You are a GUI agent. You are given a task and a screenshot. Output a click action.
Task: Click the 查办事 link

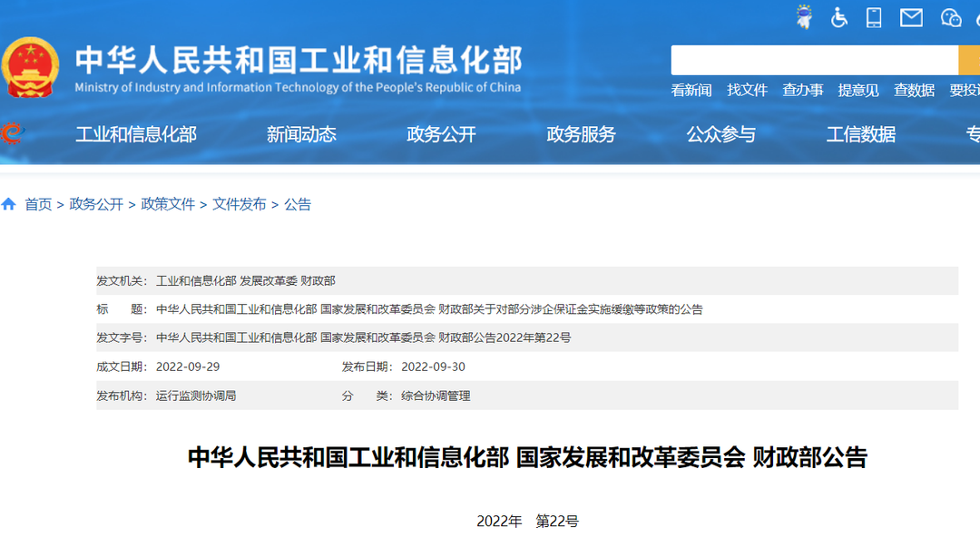[802, 90]
